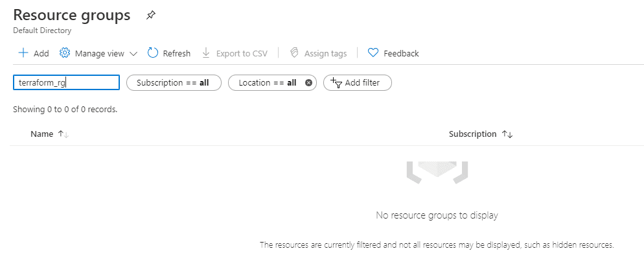The height and width of the screenshot is (262, 644).
Task: Sort by the Name column arrows
Action: 63,134
